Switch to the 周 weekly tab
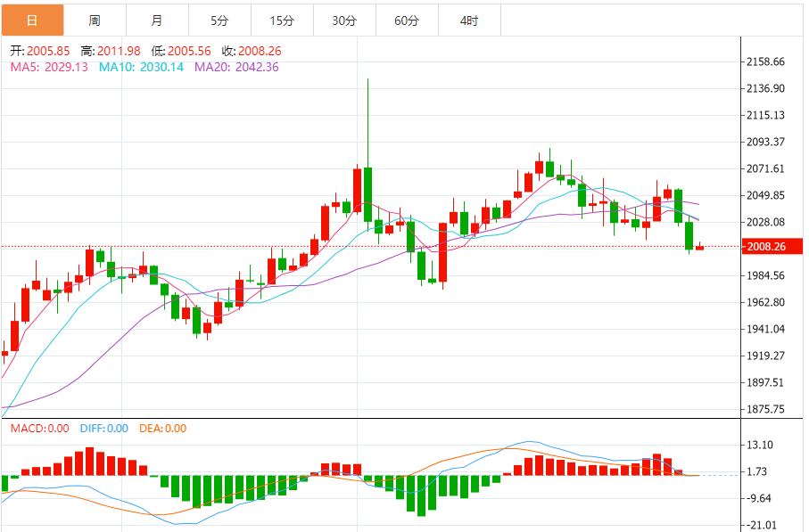 pyautogui.click(x=95, y=20)
